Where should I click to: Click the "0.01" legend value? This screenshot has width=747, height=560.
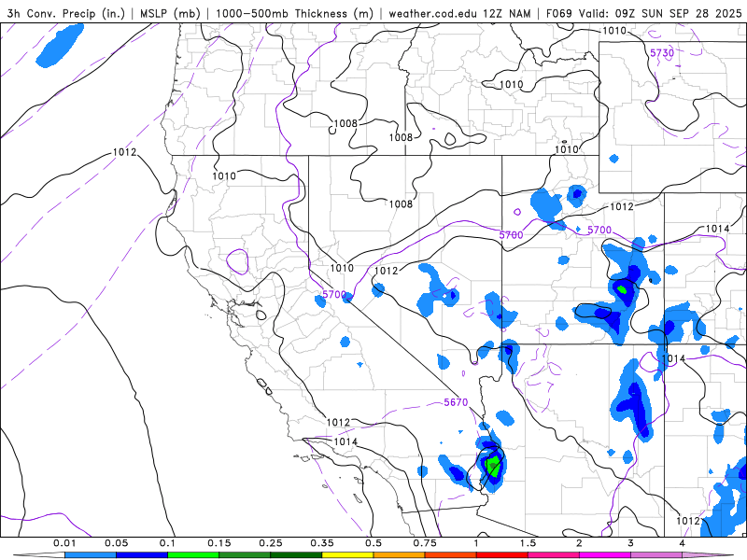click(x=64, y=543)
